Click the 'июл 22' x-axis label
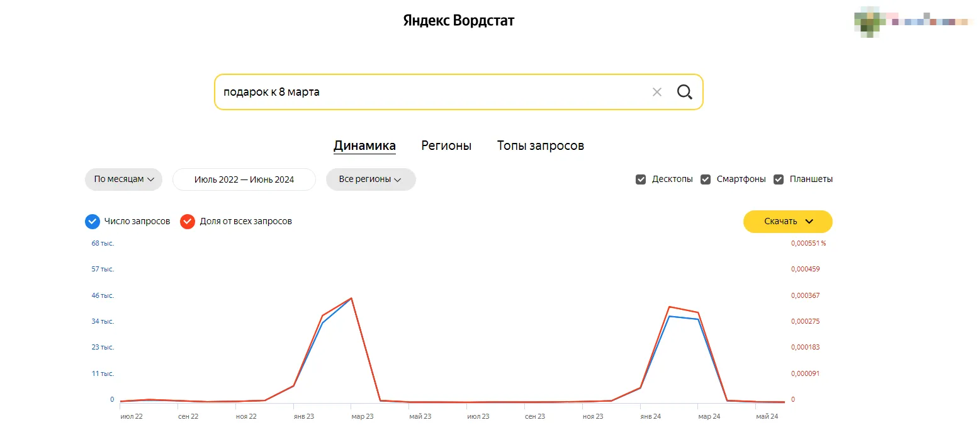 131,416
